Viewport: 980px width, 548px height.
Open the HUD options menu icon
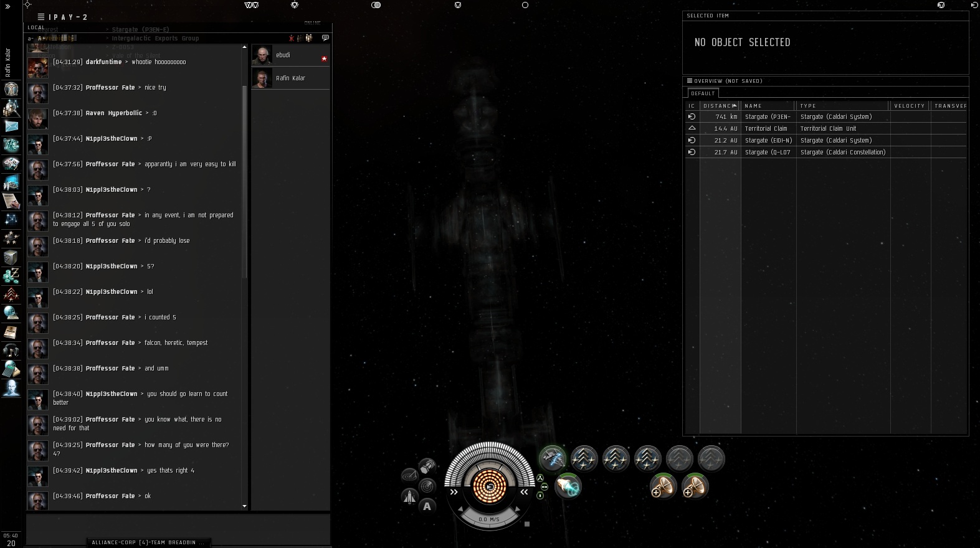pos(527,524)
